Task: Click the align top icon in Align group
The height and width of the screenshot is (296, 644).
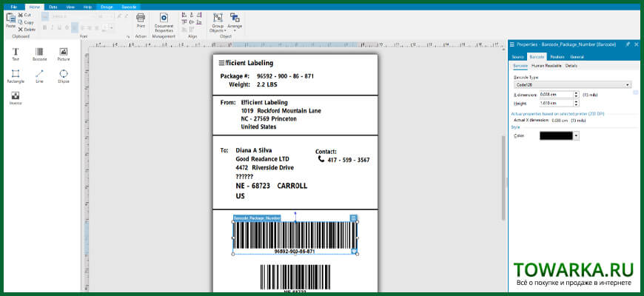Action: (x=184, y=22)
